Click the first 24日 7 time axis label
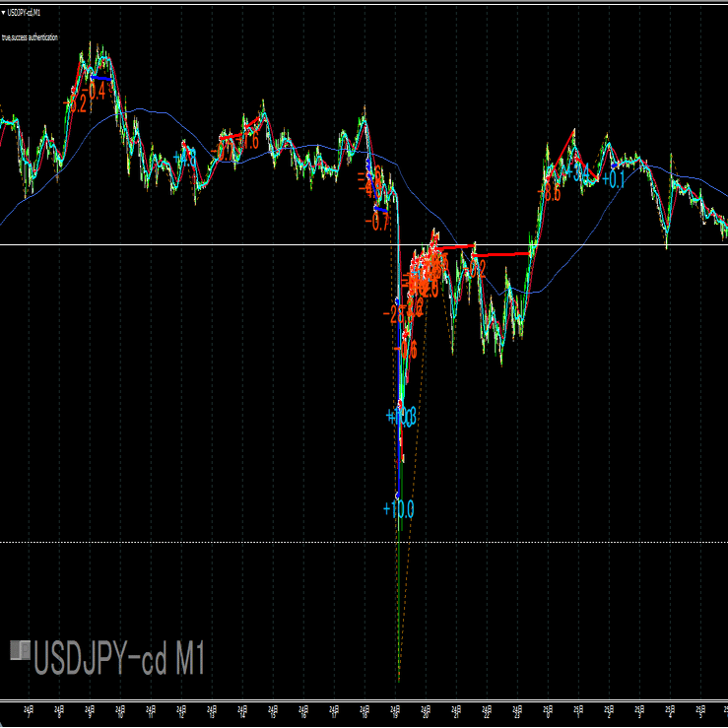The image size is (728, 728). pyautogui.click(x=30, y=712)
